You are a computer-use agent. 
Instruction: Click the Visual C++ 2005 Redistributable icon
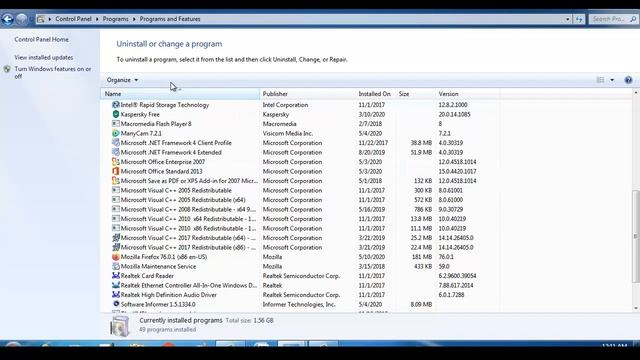tap(116, 190)
